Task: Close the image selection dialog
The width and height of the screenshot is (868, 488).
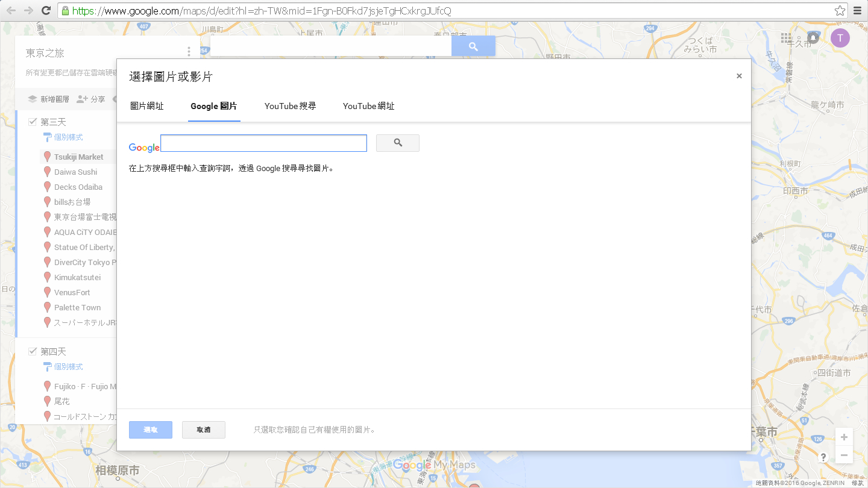Action: tap(739, 76)
